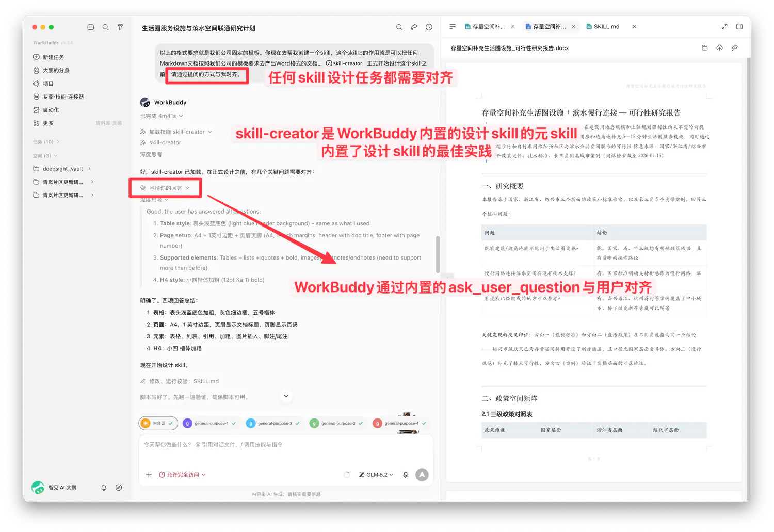Switch to general-purpose-2 agent chip
Image resolution: width=774 pixels, height=532 pixels.
click(x=336, y=423)
